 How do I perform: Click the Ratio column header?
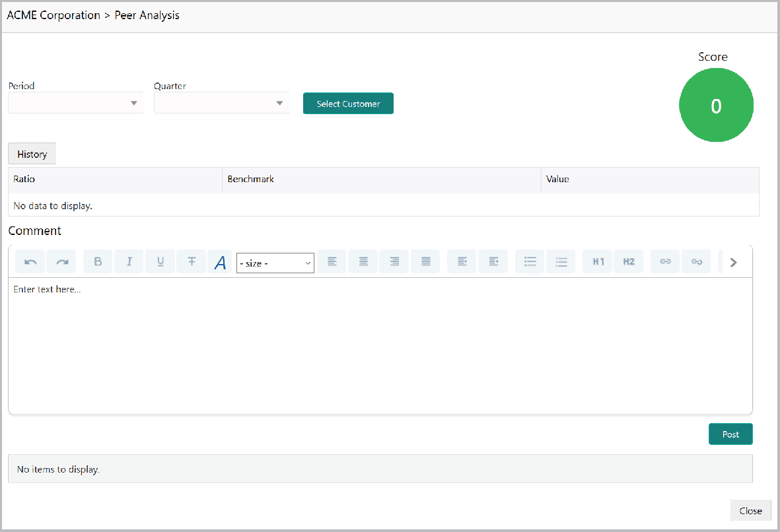pyautogui.click(x=115, y=180)
